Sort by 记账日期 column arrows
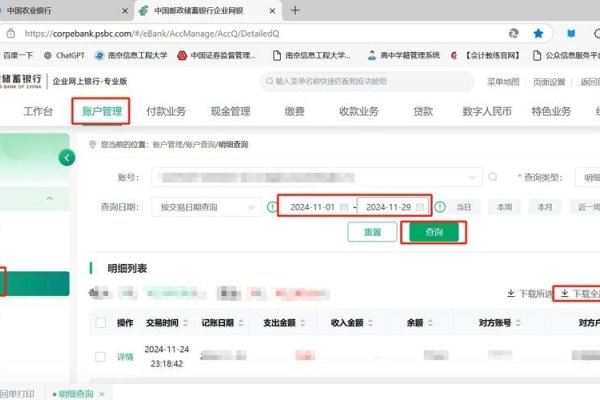Viewport: 600px width, 400px height. [x=241, y=323]
